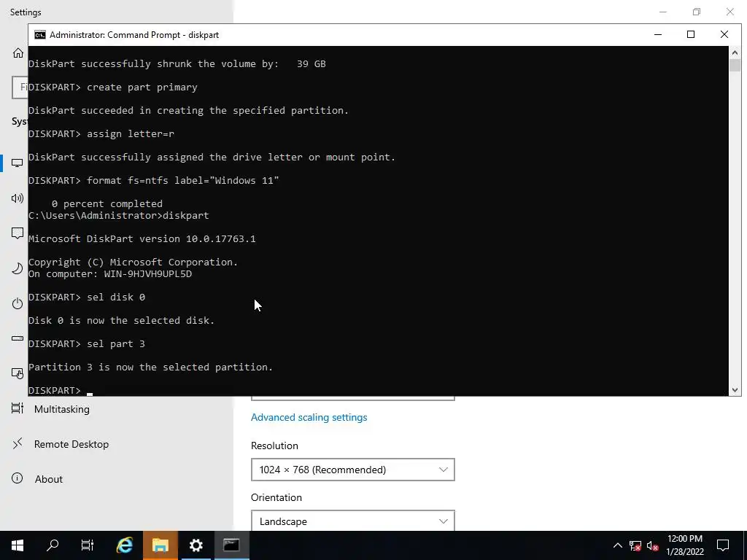Close the Settings window
747x560 pixels.
click(x=729, y=12)
